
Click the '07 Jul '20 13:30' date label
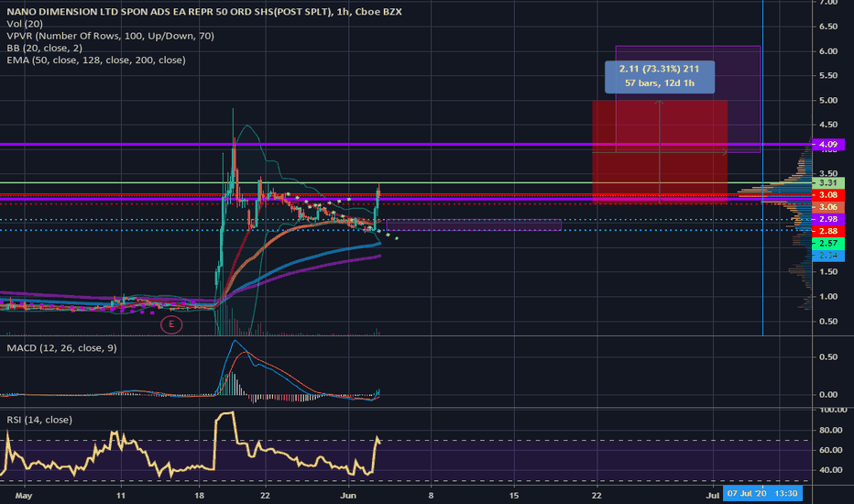point(762,494)
